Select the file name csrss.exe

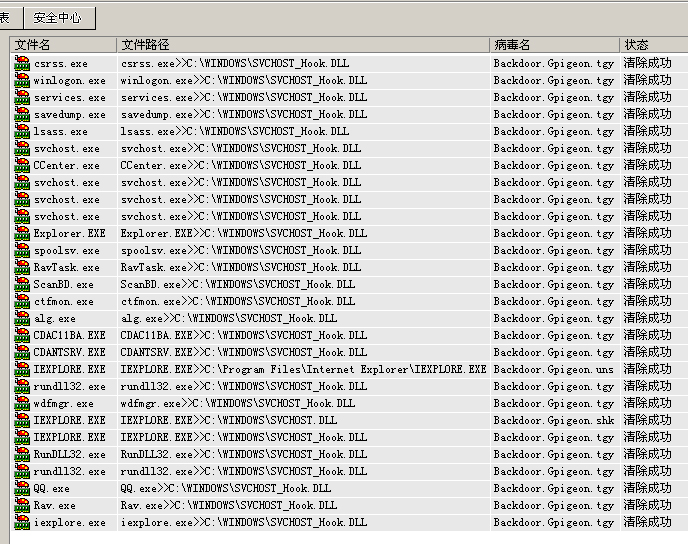[61, 64]
